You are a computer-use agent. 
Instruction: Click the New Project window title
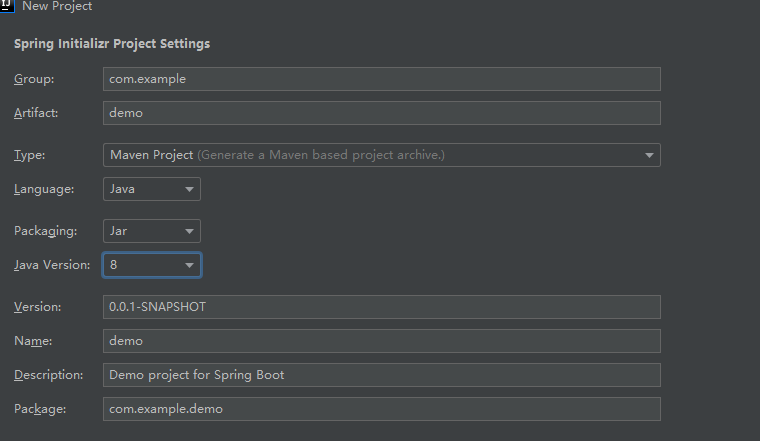tap(57, 6)
